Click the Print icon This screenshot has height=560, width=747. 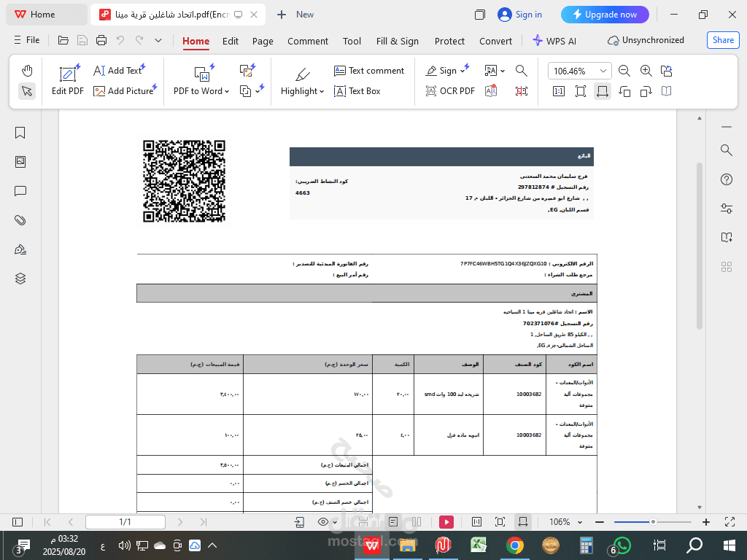pyautogui.click(x=101, y=41)
